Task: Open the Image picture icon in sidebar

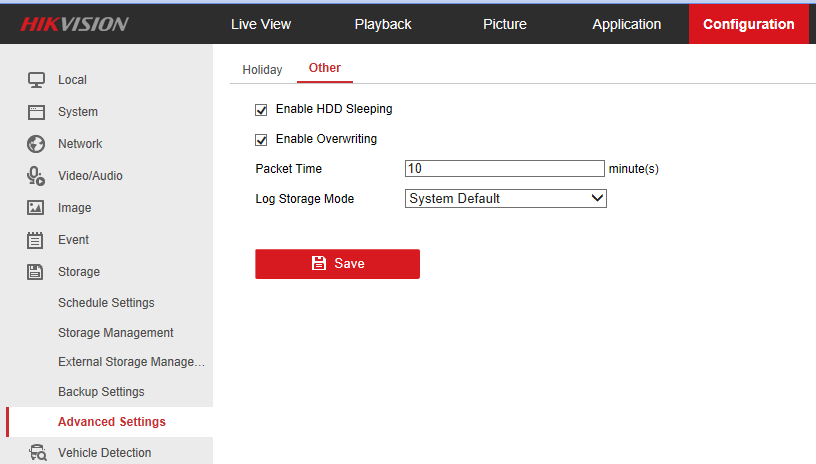Action: pos(36,208)
